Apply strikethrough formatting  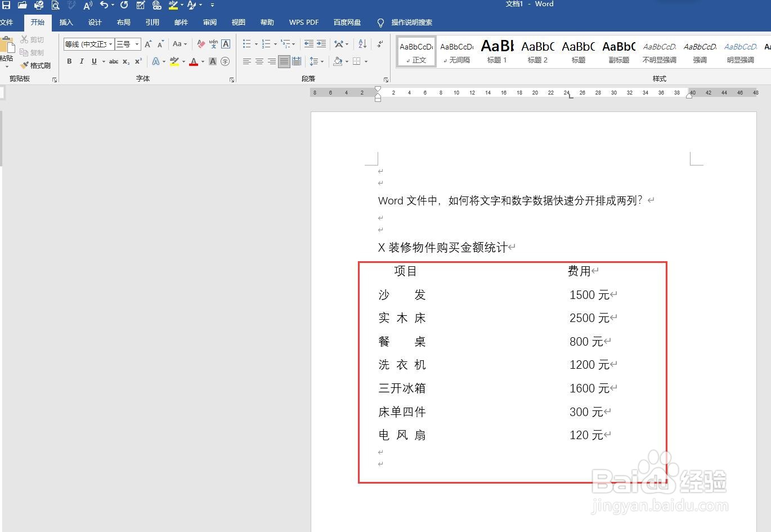tap(113, 61)
